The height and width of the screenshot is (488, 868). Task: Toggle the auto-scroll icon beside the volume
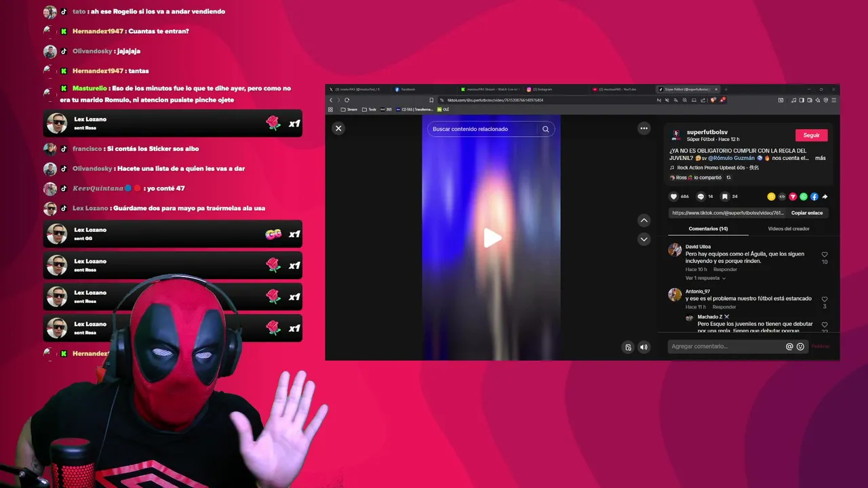pos(628,347)
